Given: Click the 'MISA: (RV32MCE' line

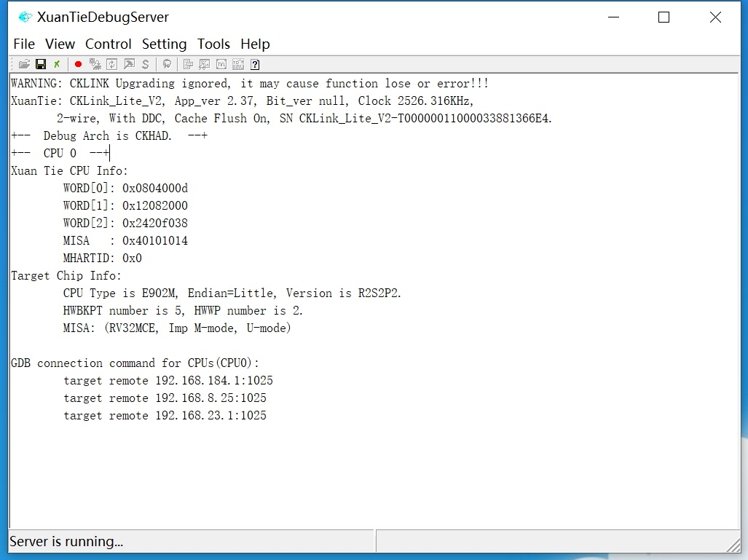Looking at the screenshot, I should tap(177, 328).
